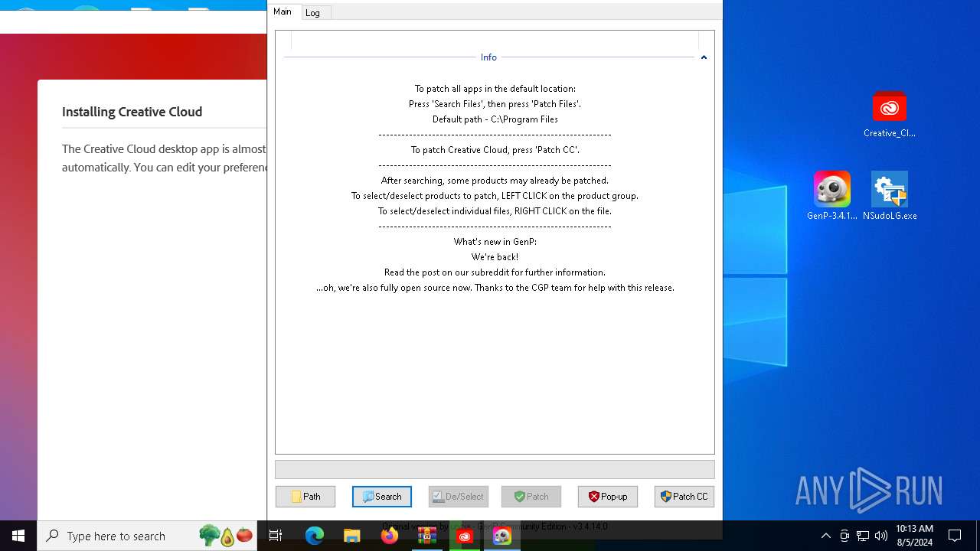Open the Windows Start menu
The height and width of the screenshot is (551, 980).
[x=18, y=536]
